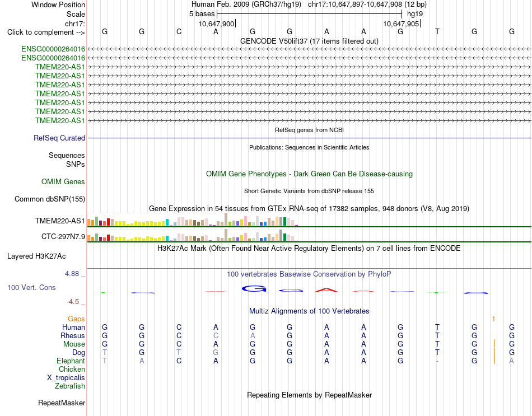This screenshot has height=416, width=532.
Task: Click the dash gap in the Elephant row
Action: pyautogui.click(x=437, y=361)
